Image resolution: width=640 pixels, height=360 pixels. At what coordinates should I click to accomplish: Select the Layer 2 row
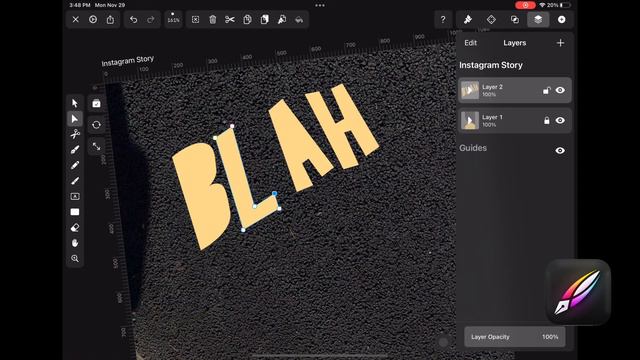pyautogui.click(x=515, y=90)
